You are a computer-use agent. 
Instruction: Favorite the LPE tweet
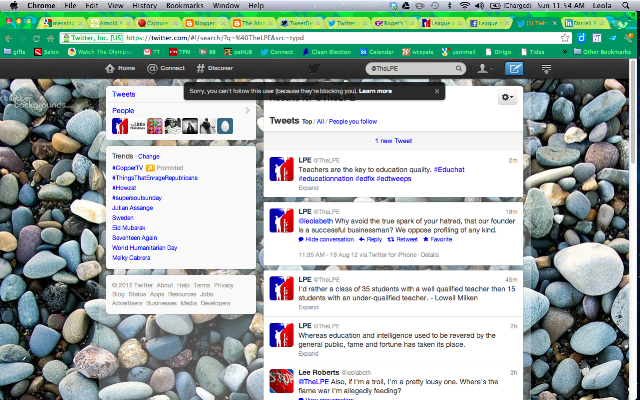(438, 240)
